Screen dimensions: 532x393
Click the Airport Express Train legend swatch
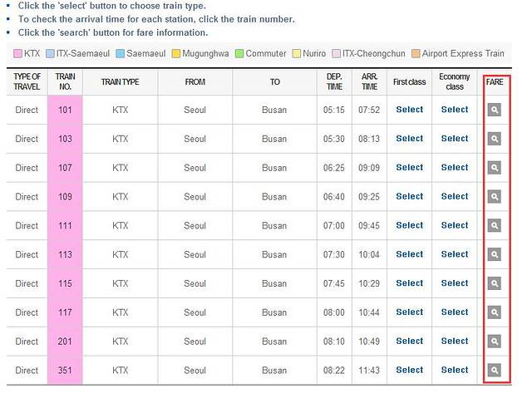tap(416, 54)
